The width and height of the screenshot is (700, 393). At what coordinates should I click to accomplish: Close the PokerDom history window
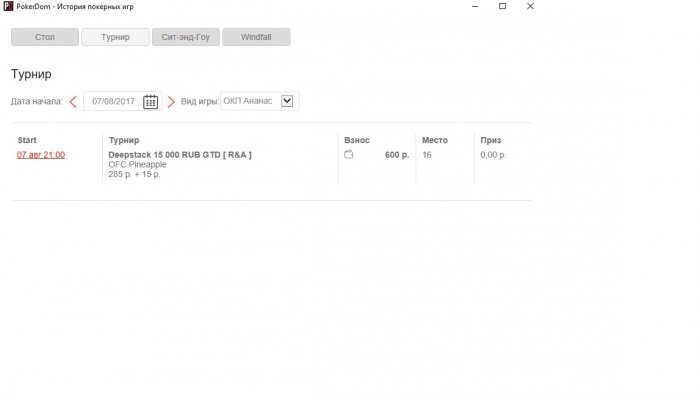(530, 6)
